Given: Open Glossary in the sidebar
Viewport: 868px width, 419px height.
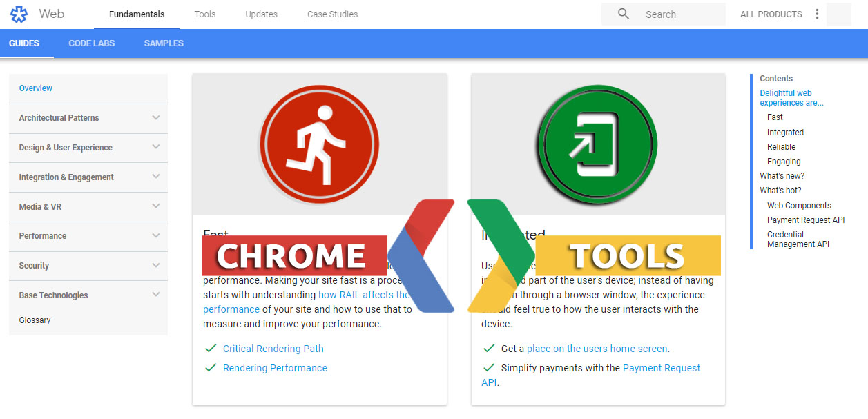Looking at the screenshot, I should (35, 320).
